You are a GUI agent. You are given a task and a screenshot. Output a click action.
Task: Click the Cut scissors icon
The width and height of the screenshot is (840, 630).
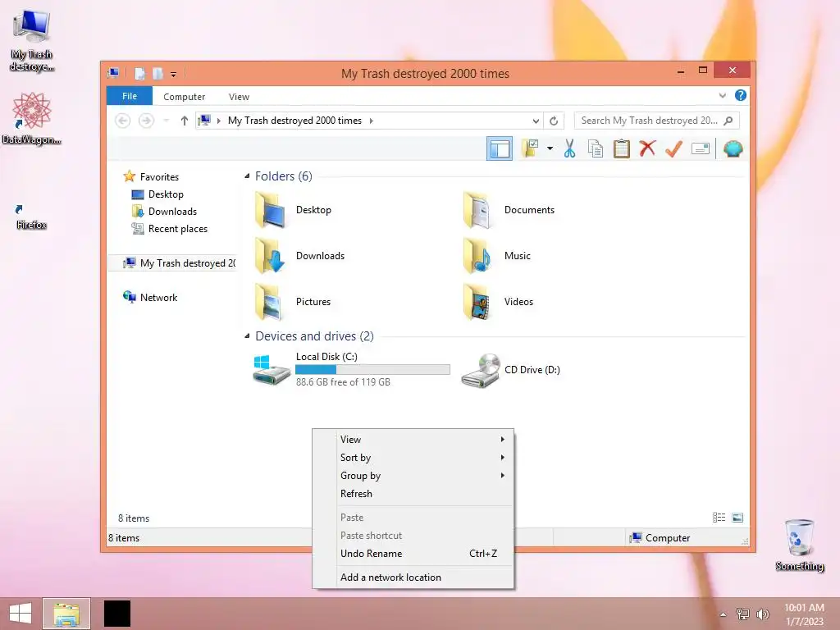(x=569, y=148)
